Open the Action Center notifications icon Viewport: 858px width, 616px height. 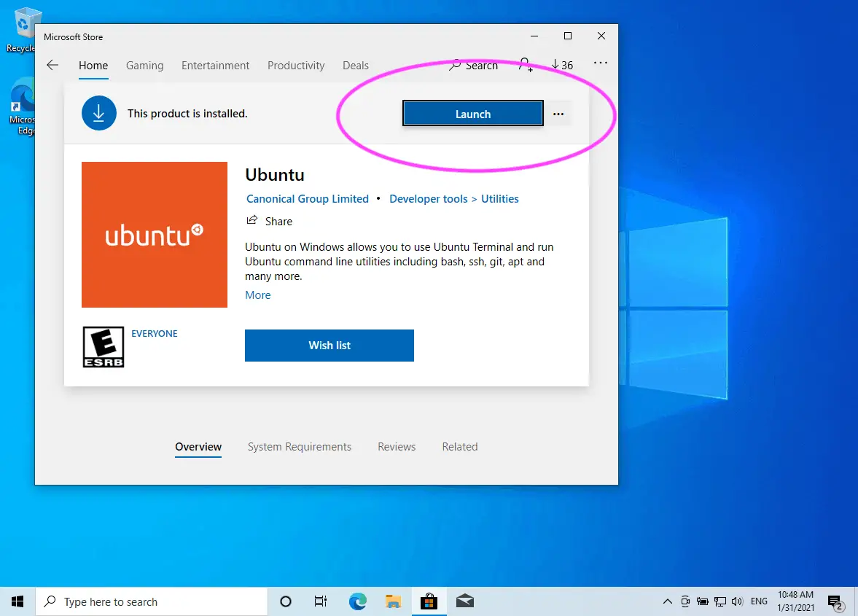tap(835, 602)
